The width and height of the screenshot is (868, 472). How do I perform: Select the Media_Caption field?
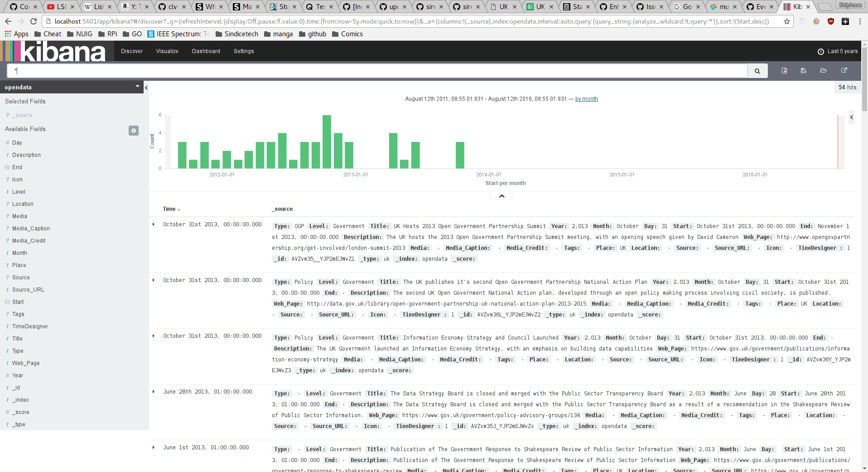(x=31, y=229)
